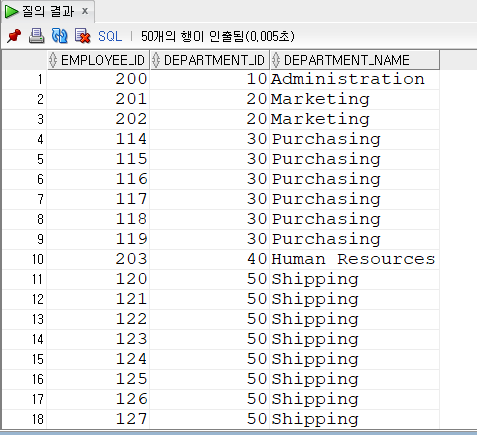
Task: Select department ID 10 cell
Action: tap(210, 79)
